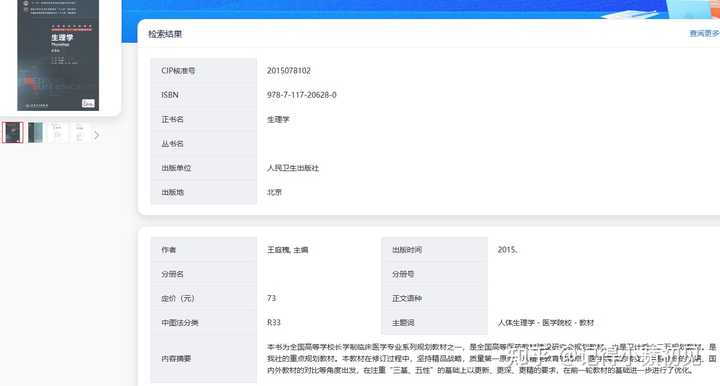Click the 内容摘要 row label
This screenshot has height=386, width=720.
point(176,358)
